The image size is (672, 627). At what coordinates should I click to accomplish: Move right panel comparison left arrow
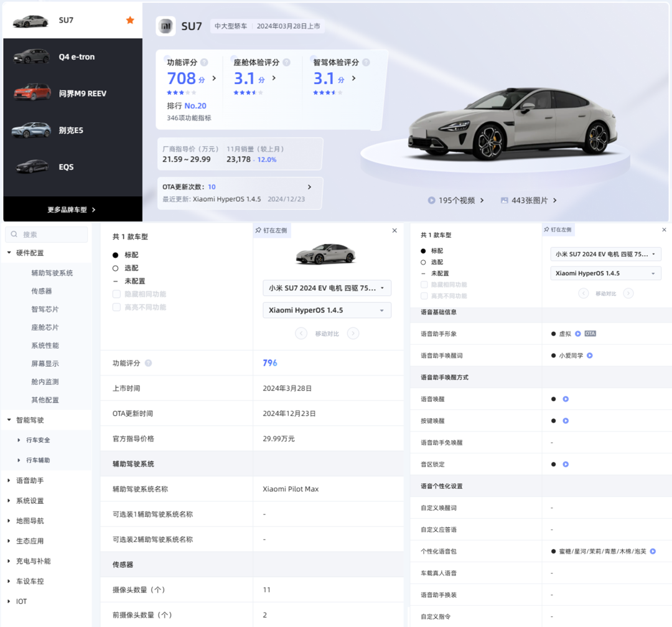[x=583, y=293]
